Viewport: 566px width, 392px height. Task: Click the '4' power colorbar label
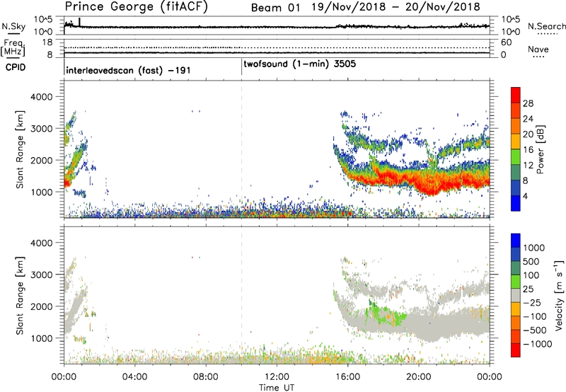526,196
